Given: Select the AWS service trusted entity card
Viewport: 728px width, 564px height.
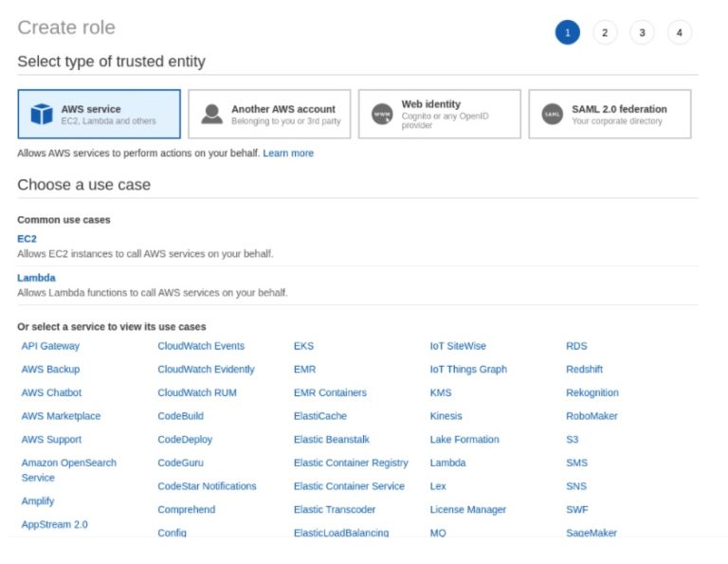Looking at the screenshot, I should pos(99,114).
